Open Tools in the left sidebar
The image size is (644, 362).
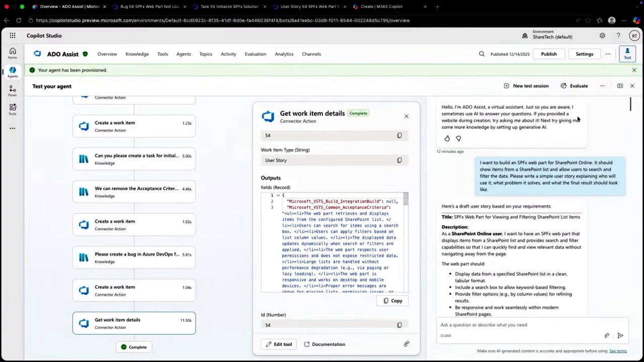pyautogui.click(x=13, y=110)
